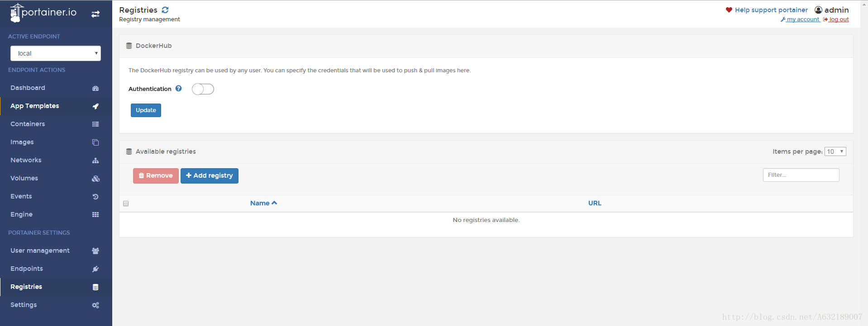868x326 pixels.
Task: Toggle the sidebar collapse arrows icon
Action: 95,14
